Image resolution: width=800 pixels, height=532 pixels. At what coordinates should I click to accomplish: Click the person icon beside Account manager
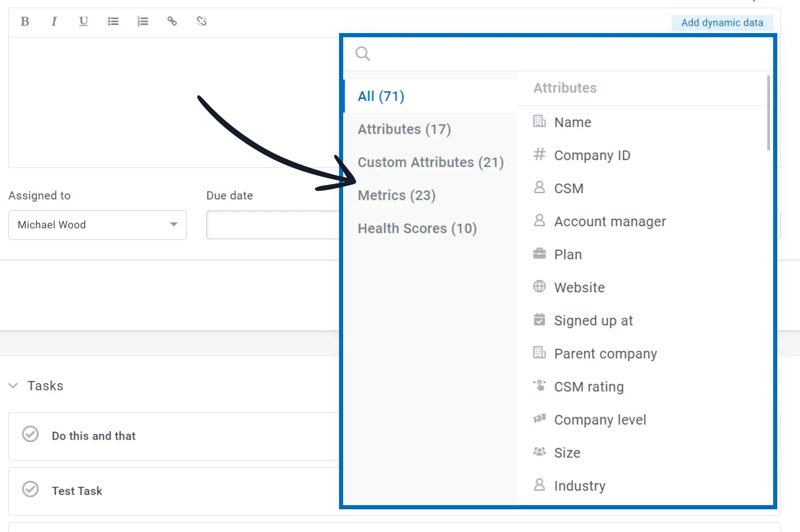[540, 221]
